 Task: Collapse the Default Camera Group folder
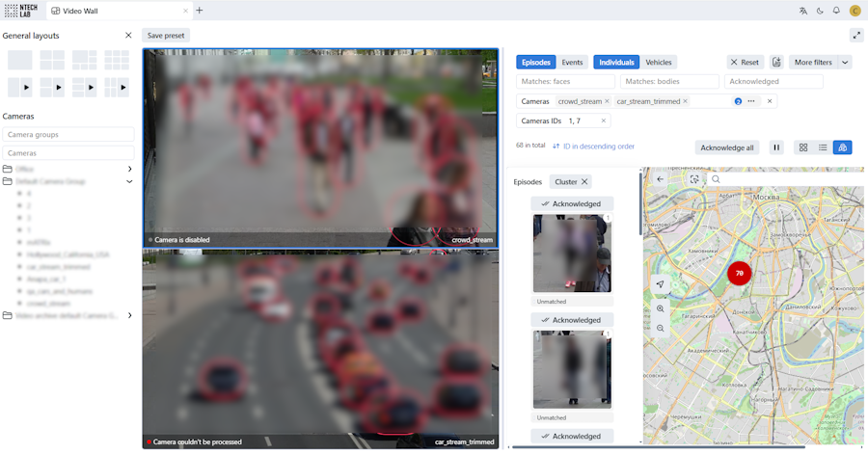pos(129,181)
